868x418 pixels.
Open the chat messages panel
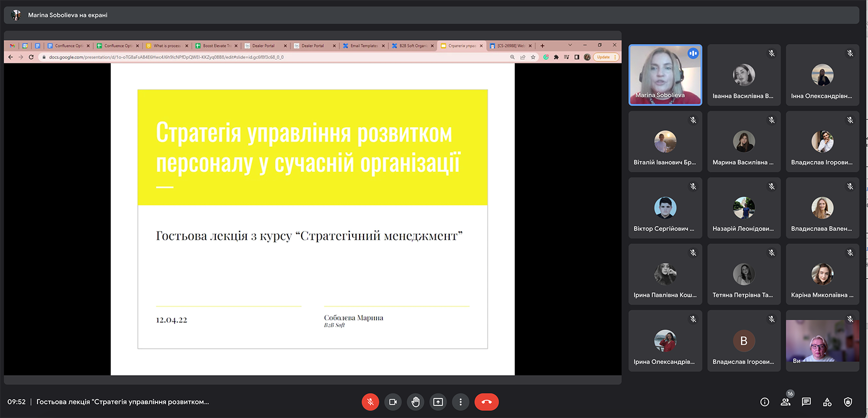click(806, 402)
